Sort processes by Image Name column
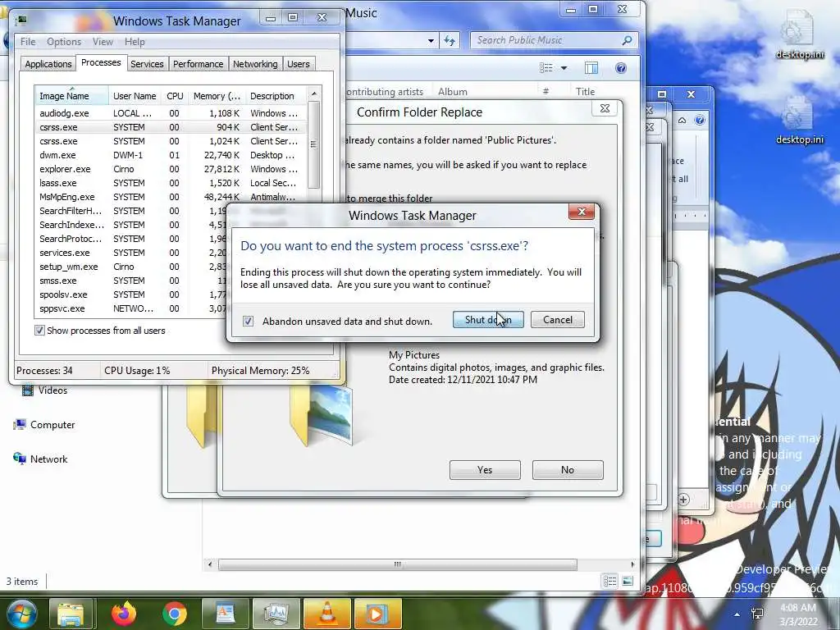Screen dimensions: 840x630 click(71, 96)
